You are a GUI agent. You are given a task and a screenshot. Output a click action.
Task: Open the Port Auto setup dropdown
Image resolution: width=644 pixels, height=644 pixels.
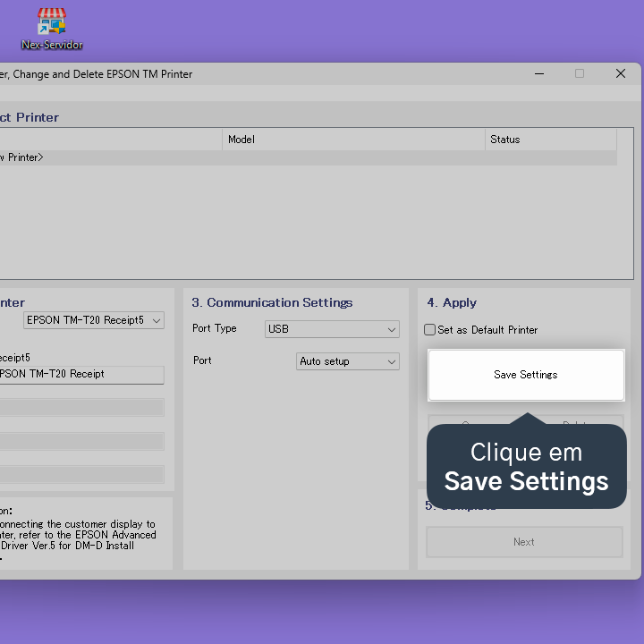tap(347, 361)
